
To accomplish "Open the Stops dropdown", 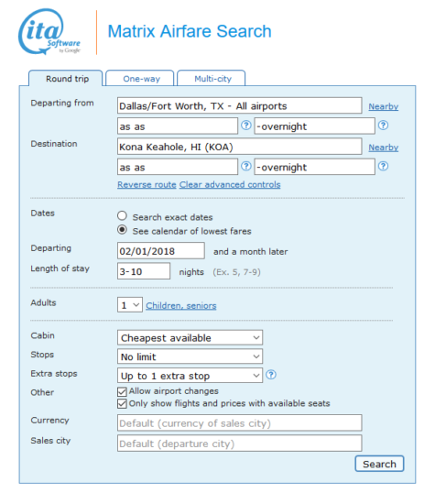I will (190, 356).
